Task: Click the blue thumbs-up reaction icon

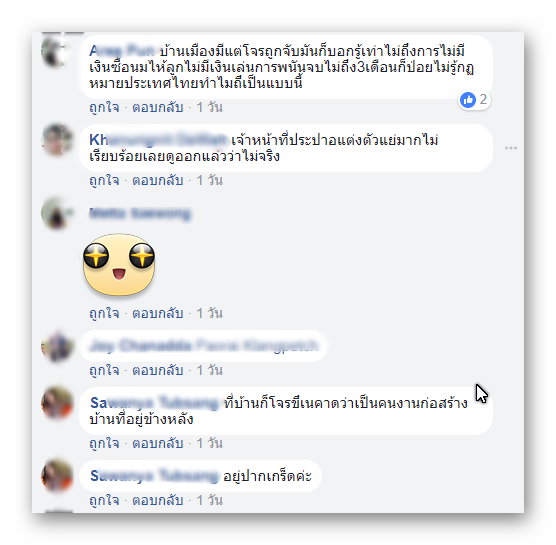Action: coord(468,100)
